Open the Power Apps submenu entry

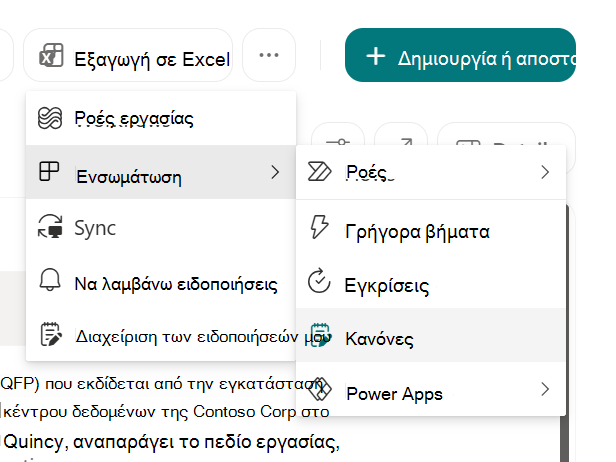[431, 389]
